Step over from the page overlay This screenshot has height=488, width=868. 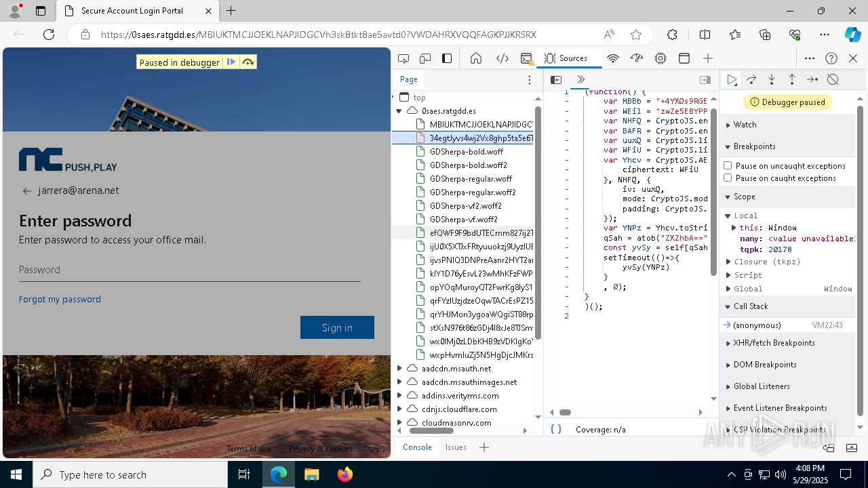coord(248,62)
